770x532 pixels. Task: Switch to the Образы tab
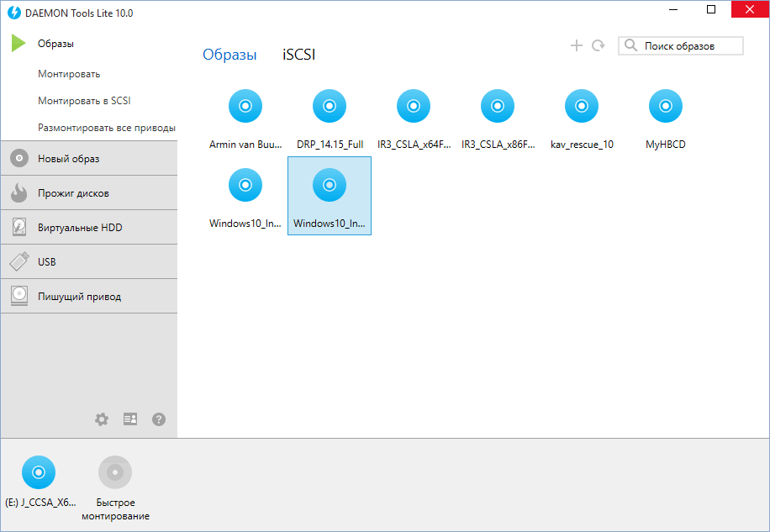tap(229, 55)
